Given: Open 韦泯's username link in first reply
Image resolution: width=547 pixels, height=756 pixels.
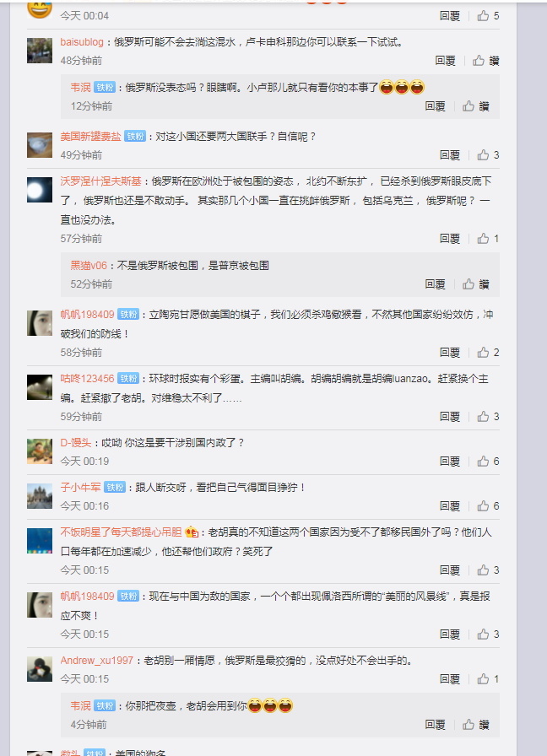Looking at the screenshot, I should 80,87.
